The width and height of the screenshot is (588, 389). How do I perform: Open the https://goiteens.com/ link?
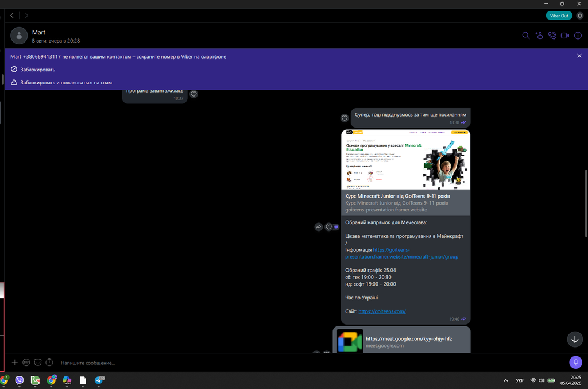(382, 311)
